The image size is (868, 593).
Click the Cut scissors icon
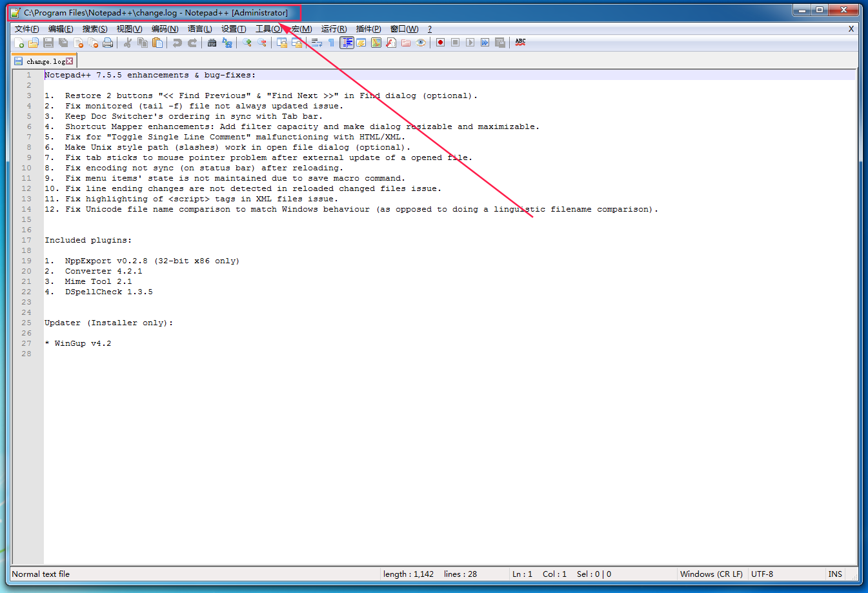pyautogui.click(x=128, y=43)
